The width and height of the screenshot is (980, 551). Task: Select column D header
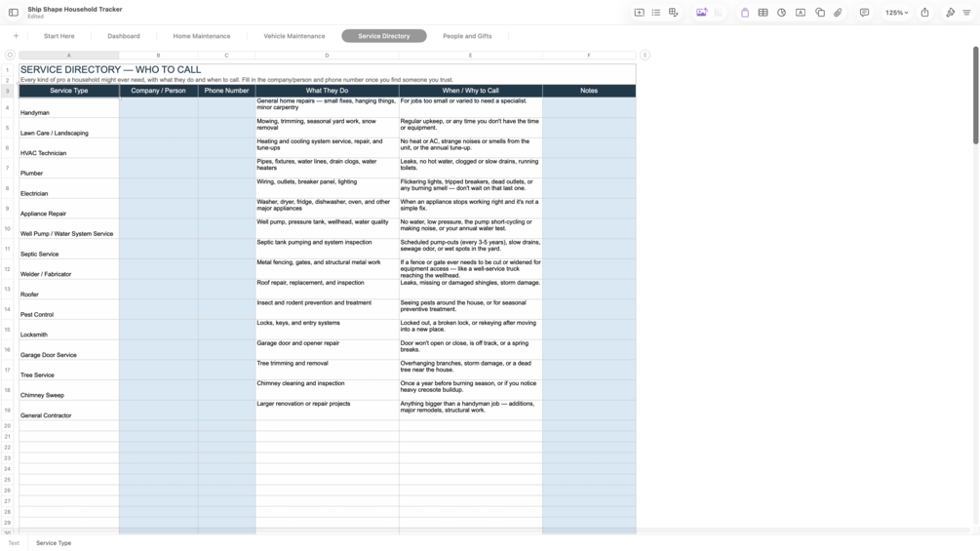click(x=327, y=56)
